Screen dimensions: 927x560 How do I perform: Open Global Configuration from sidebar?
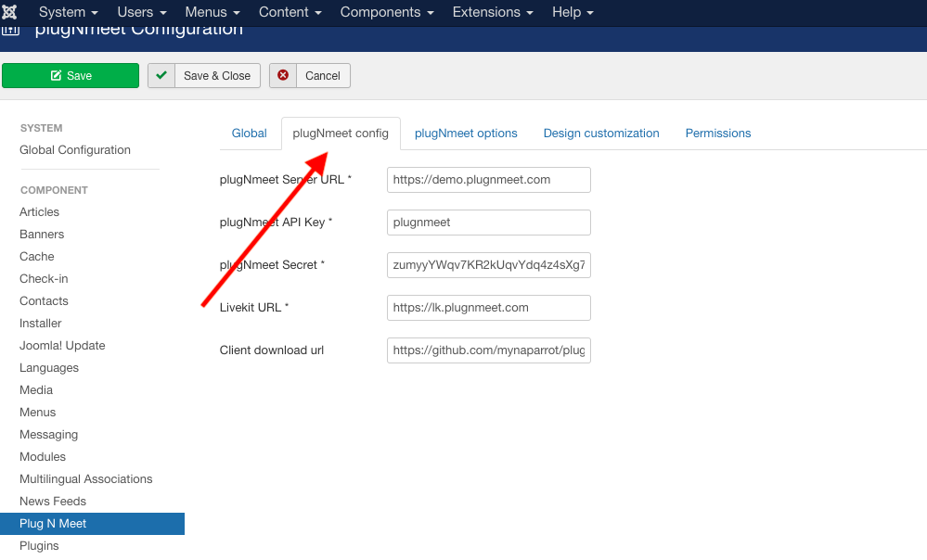[x=74, y=149]
